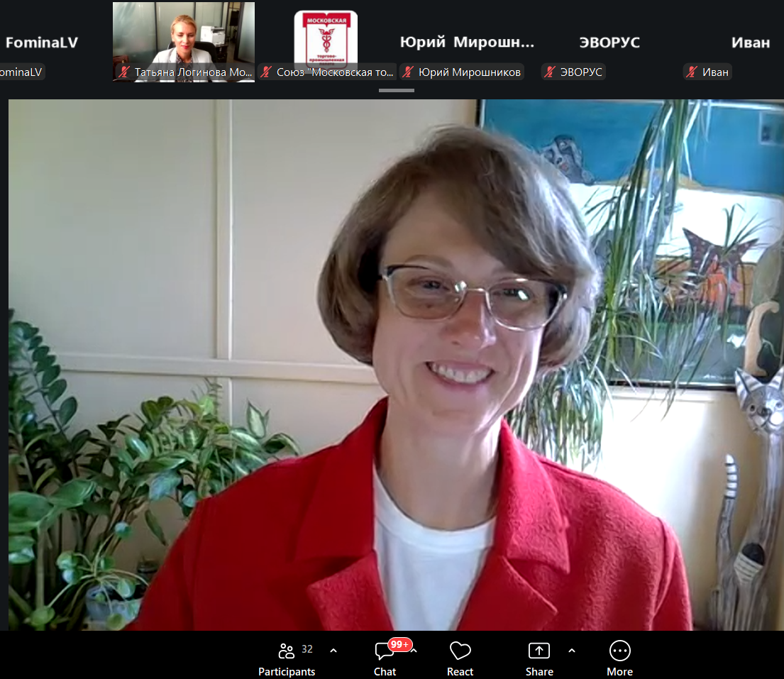Click the 99+ chat notification badge
Viewport: 784px width, 679px height.
[x=400, y=644]
